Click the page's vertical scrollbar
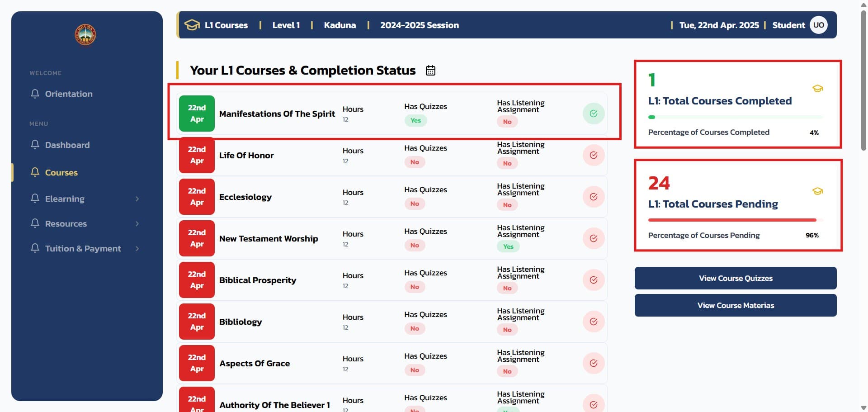 [x=863, y=81]
